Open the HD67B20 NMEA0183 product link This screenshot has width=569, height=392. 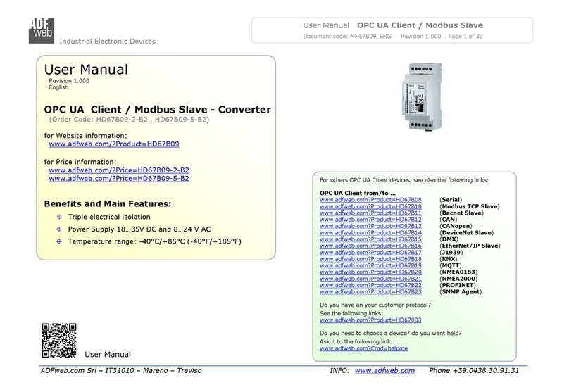click(370, 272)
